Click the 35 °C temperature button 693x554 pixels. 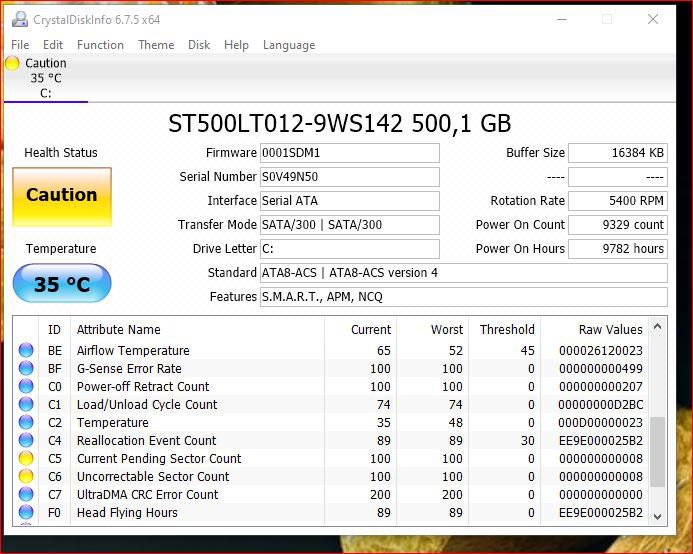coord(62,283)
